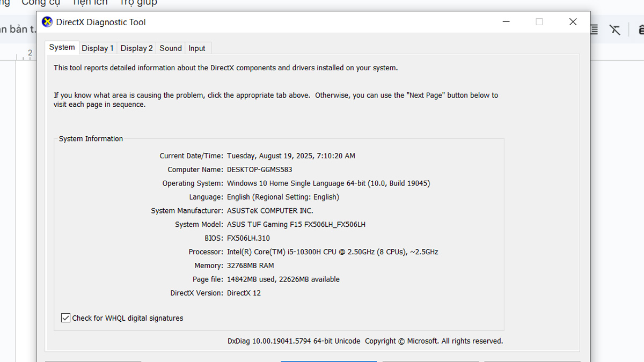Viewport: 644px width, 362px height.
Task: Click the text starting 'This tool reports detailed information'
Action: (225, 68)
